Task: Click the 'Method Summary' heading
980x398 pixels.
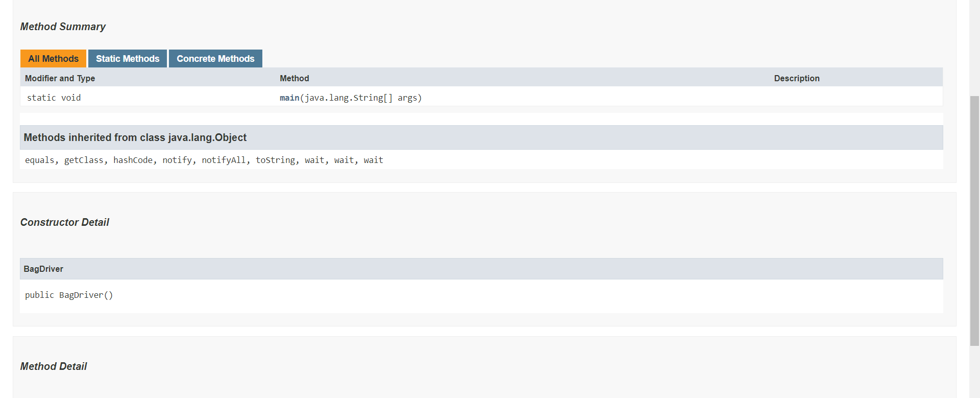Action: click(63, 27)
